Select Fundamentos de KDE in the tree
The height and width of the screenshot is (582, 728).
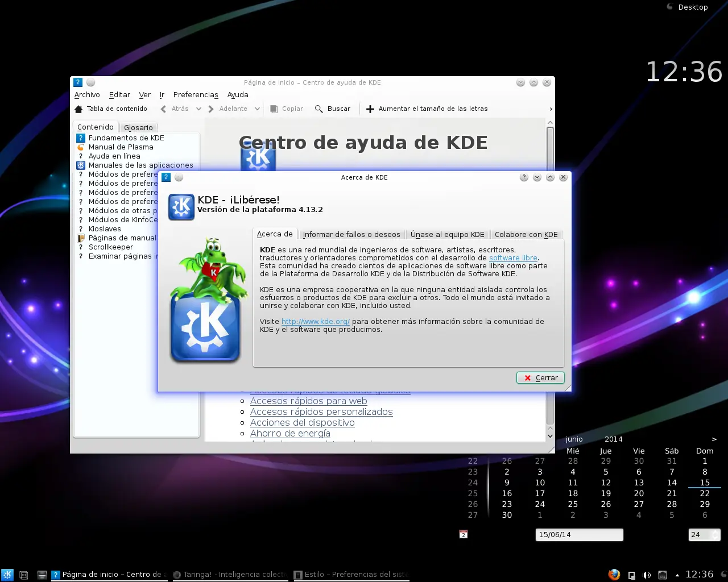126,138
